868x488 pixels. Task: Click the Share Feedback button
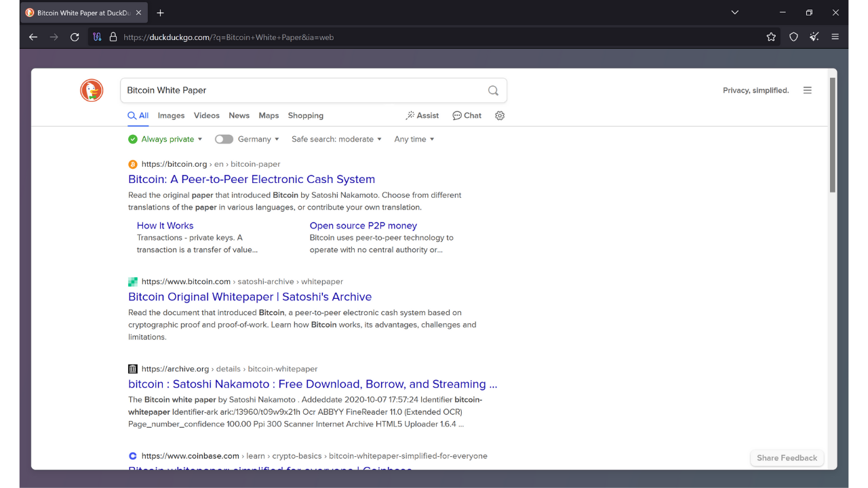point(787,457)
